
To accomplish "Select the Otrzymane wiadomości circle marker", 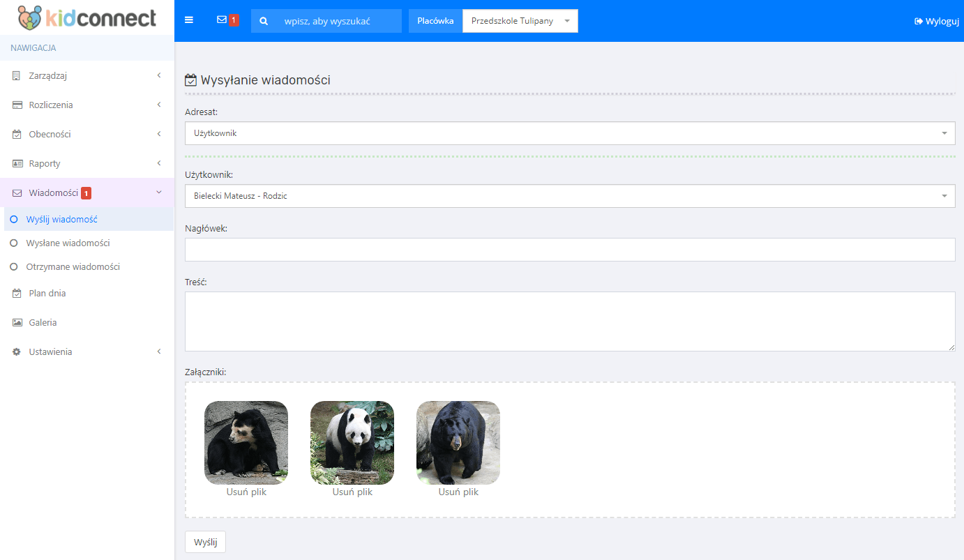I will click(x=13, y=266).
